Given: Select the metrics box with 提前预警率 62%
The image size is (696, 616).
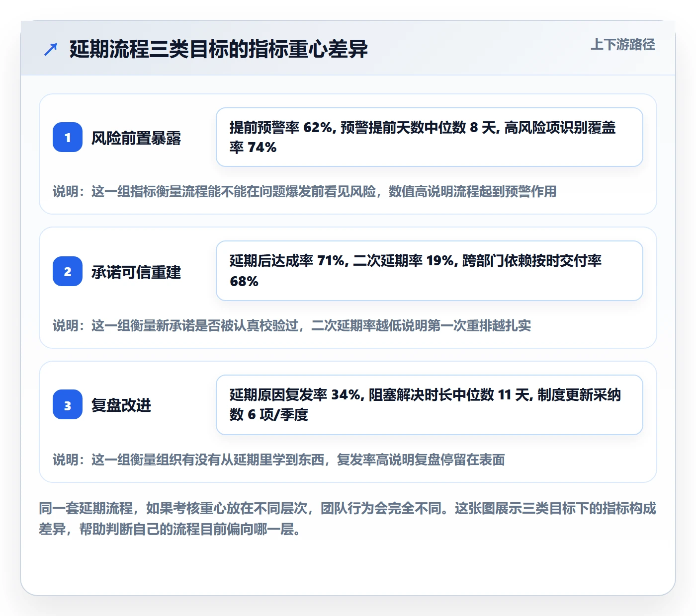Looking at the screenshot, I should pyautogui.click(x=430, y=137).
